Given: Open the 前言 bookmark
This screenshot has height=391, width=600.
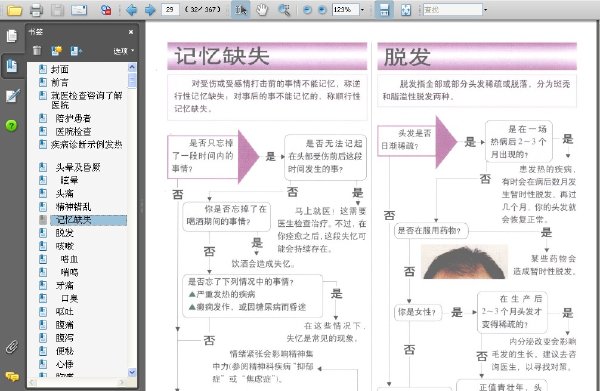Looking at the screenshot, I should pos(60,82).
